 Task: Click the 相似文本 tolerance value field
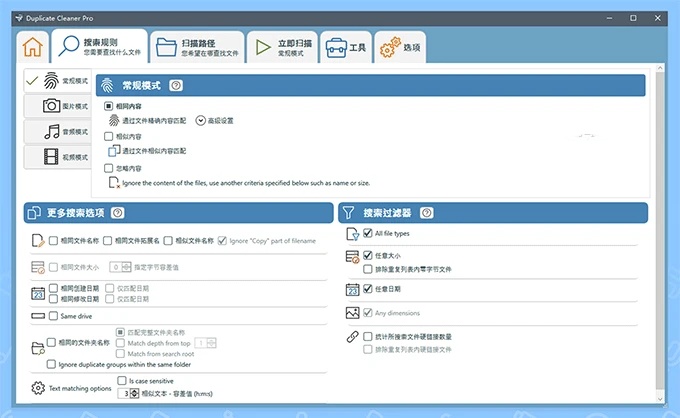(124, 393)
